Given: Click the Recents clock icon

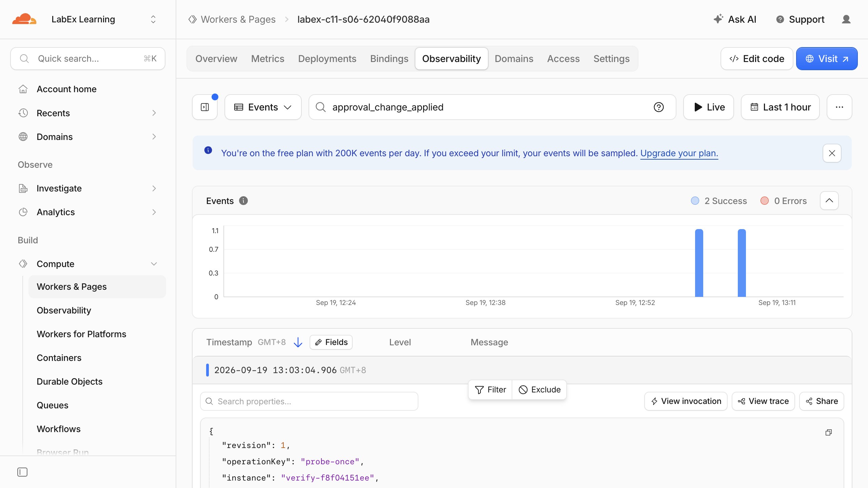Looking at the screenshot, I should click(x=23, y=113).
